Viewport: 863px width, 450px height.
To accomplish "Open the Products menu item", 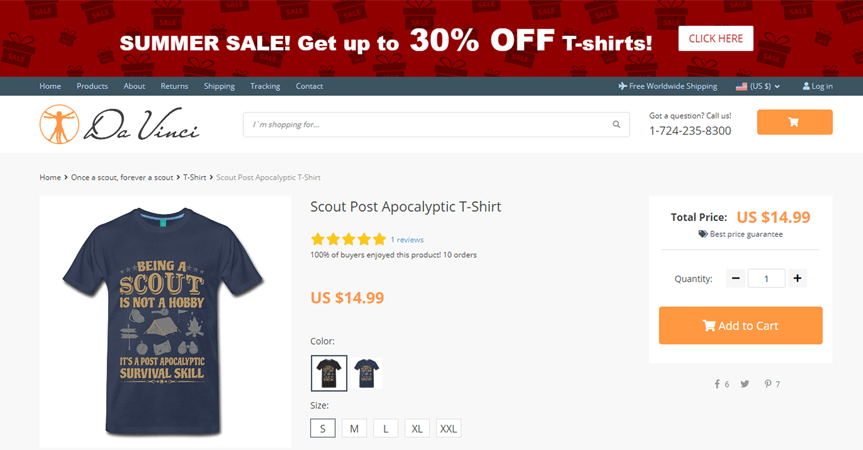I will click(92, 86).
